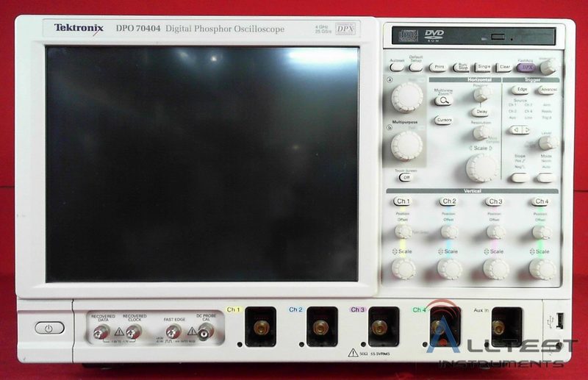
Task: Touch the Ch 2 input connector
Action: tap(322, 327)
